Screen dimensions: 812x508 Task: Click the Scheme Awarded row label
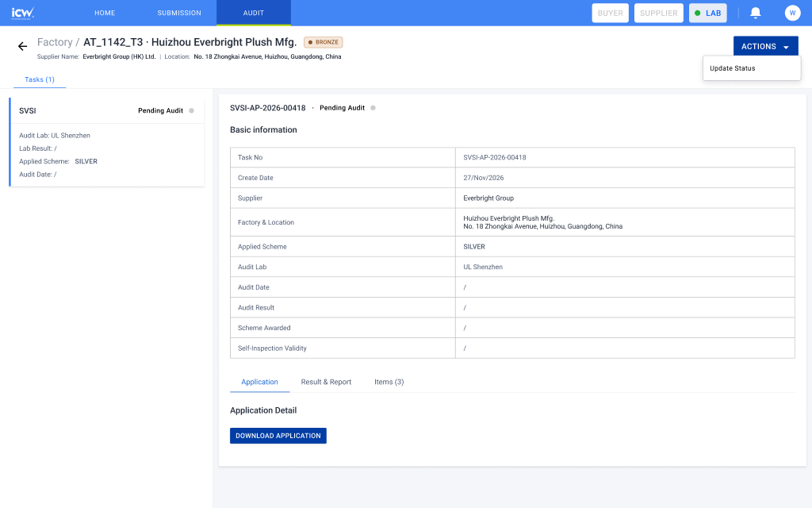click(x=264, y=328)
